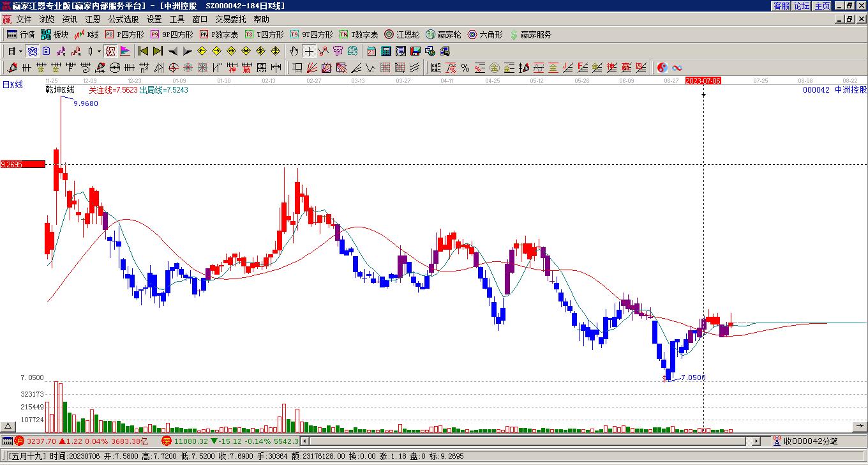Screen dimensions: 868x465
Task: Click the 000042 中洲控股 stock label
Action: [835, 90]
